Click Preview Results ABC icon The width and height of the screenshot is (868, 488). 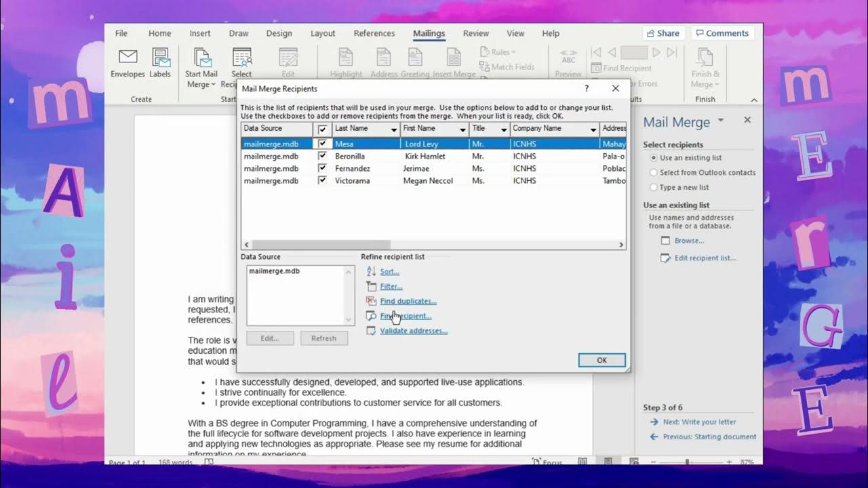(568, 57)
